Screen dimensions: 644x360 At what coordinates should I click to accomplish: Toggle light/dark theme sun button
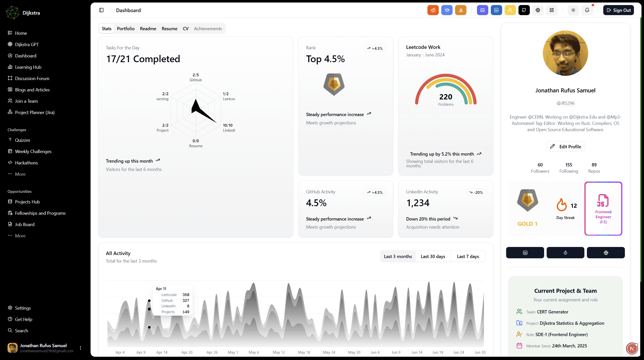(x=573, y=10)
